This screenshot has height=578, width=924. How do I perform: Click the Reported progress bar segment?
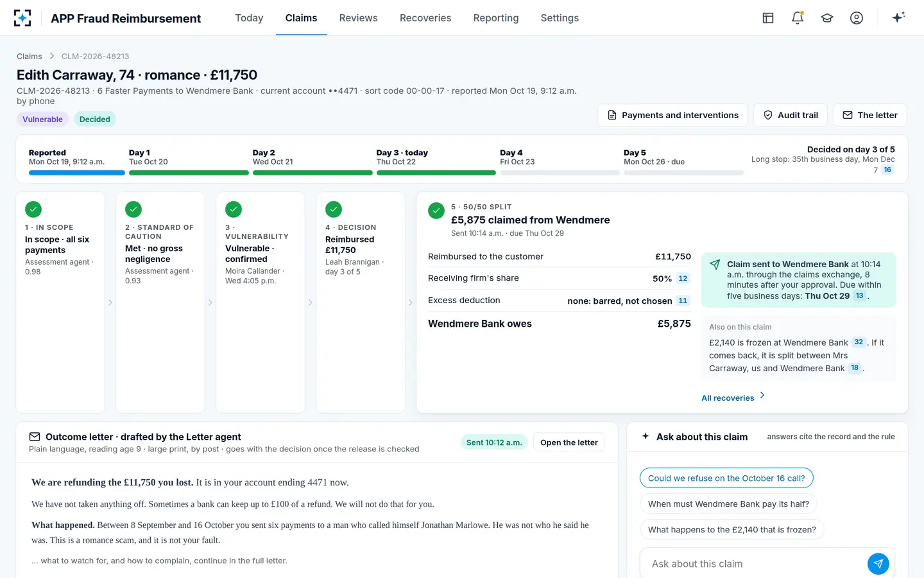(77, 173)
